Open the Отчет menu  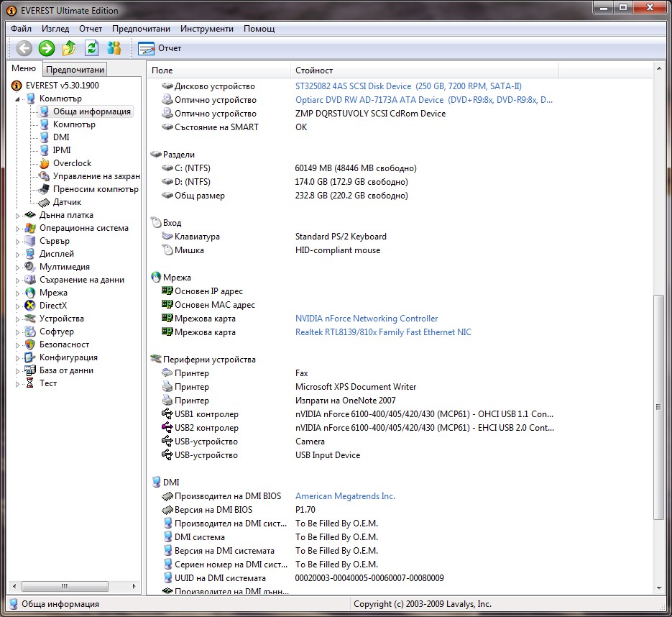(x=91, y=29)
